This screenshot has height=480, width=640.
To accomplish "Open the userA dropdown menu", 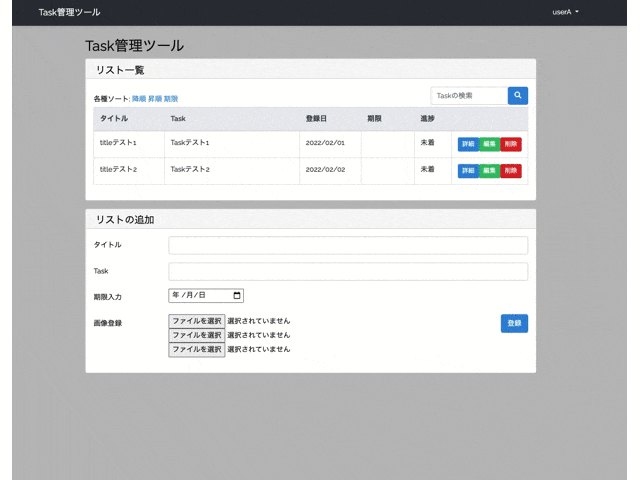I will pyautogui.click(x=565, y=12).
